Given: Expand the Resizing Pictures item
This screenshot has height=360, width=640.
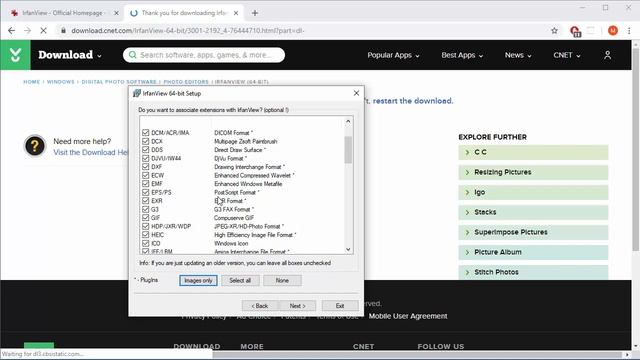Looking at the screenshot, I should click(533, 172).
